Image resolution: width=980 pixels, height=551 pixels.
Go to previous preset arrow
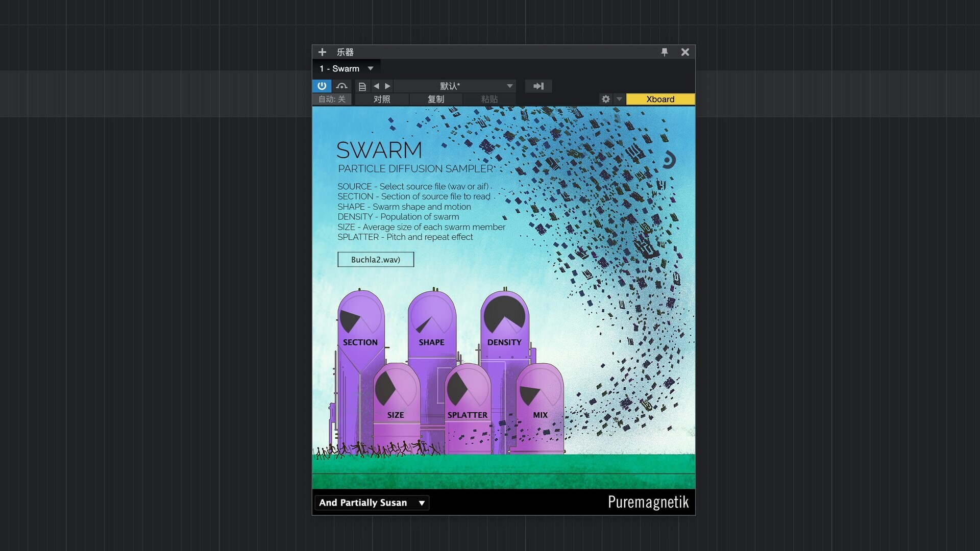point(376,86)
